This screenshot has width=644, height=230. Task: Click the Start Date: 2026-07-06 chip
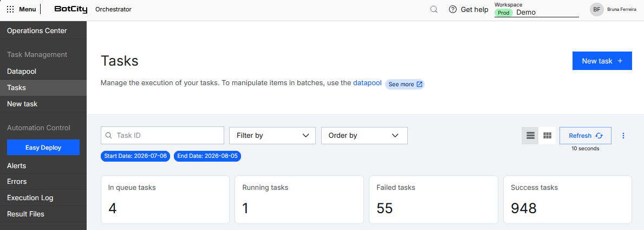click(135, 156)
